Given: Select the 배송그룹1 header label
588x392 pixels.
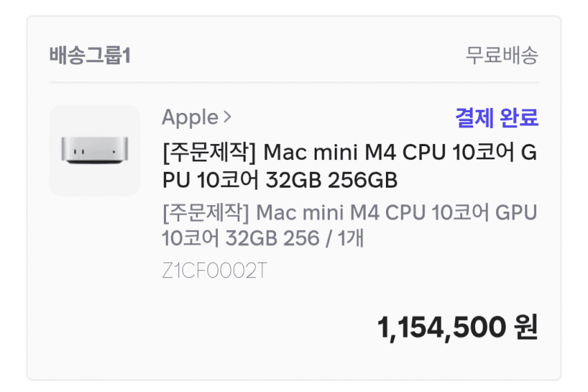Looking at the screenshot, I should pyautogui.click(x=89, y=55).
